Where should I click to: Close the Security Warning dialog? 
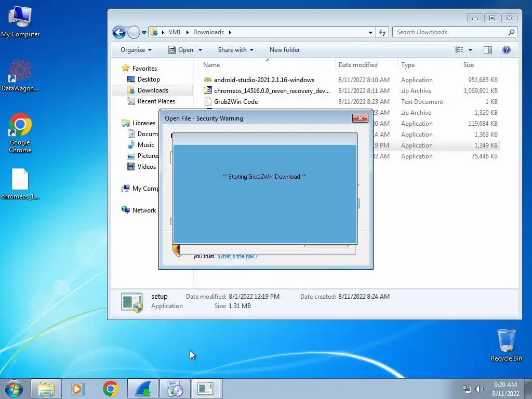click(x=361, y=118)
